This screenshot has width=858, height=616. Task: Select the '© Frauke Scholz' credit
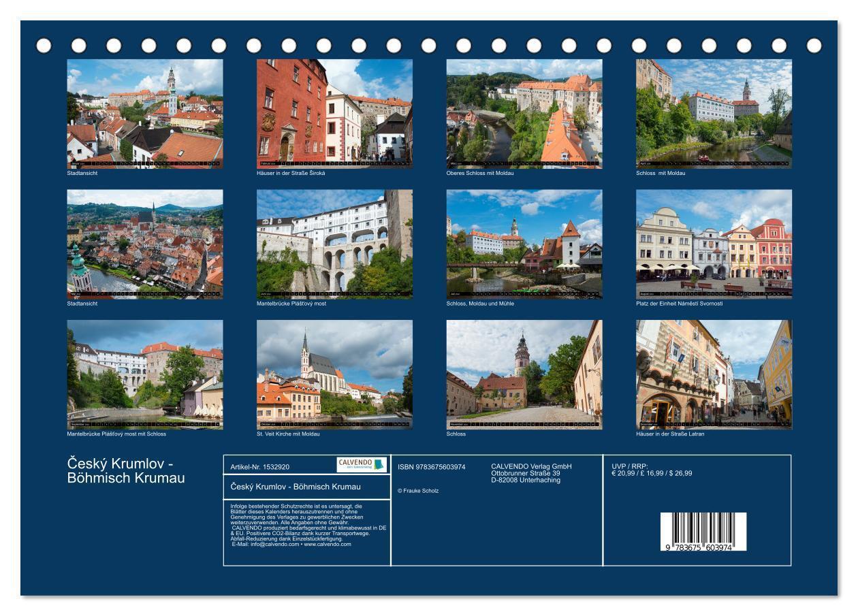(418, 491)
